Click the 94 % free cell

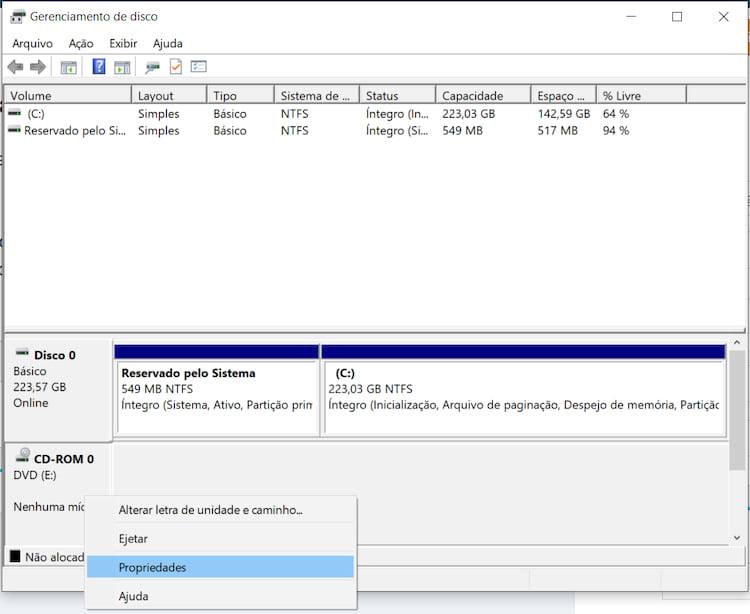tap(616, 131)
